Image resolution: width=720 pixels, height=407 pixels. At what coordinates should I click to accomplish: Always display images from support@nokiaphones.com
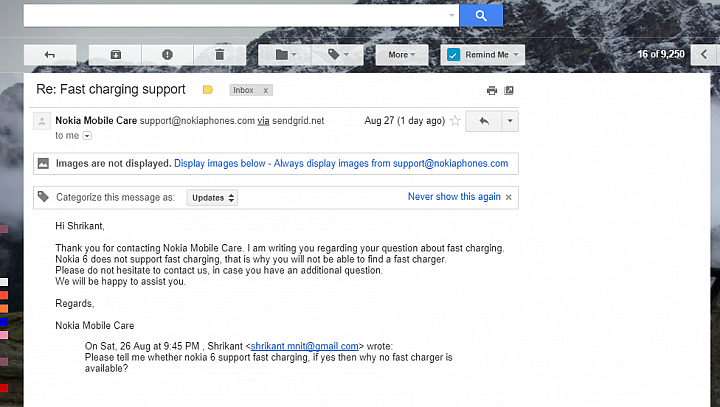[391, 164]
